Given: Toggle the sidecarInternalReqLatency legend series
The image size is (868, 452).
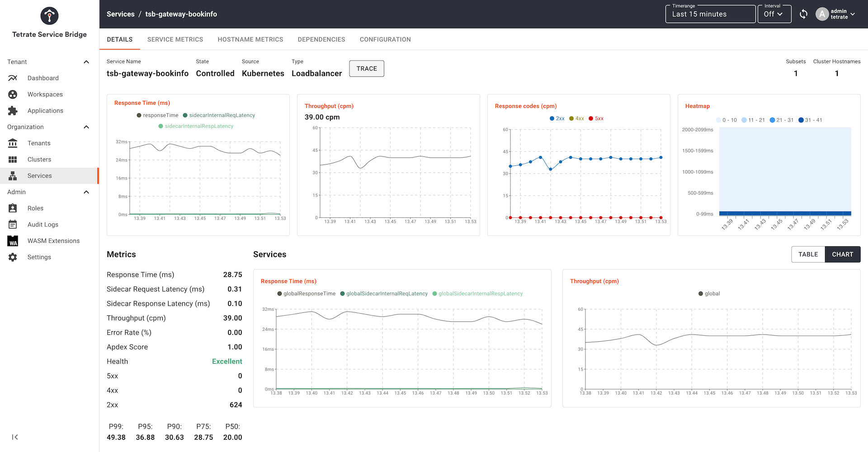Looking at the screenshot, I should click(219, 115).
